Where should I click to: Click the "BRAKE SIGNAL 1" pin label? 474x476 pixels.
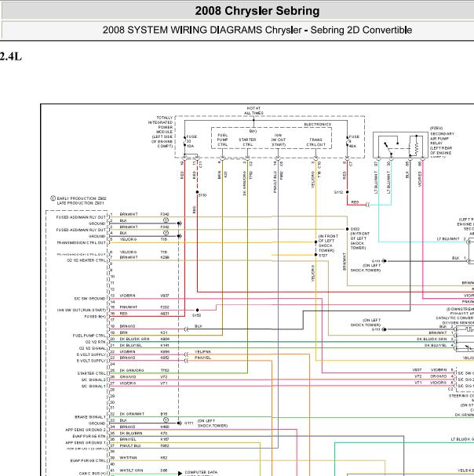[90, 417]
